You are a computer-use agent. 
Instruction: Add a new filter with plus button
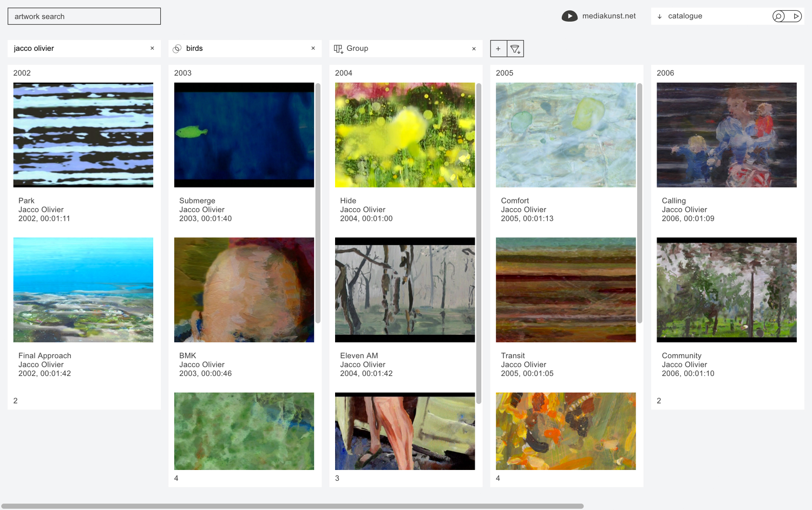click(x=499, y=49)
